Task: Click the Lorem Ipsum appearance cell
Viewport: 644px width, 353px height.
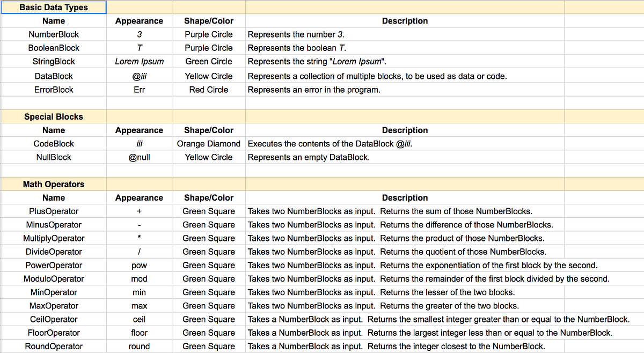Action: (139, 61)
